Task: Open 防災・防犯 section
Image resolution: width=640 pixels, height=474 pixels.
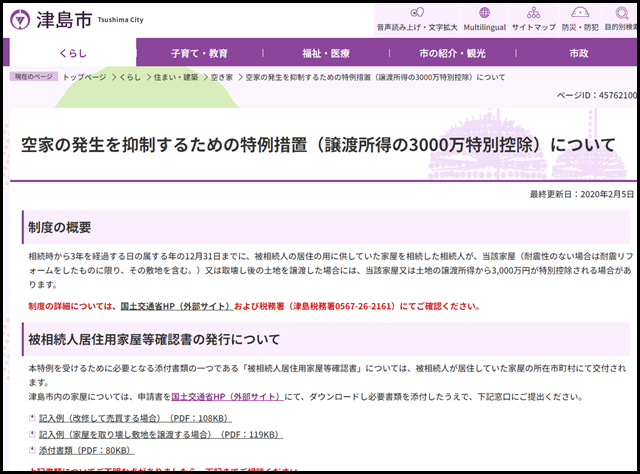Action: [580, 20]
